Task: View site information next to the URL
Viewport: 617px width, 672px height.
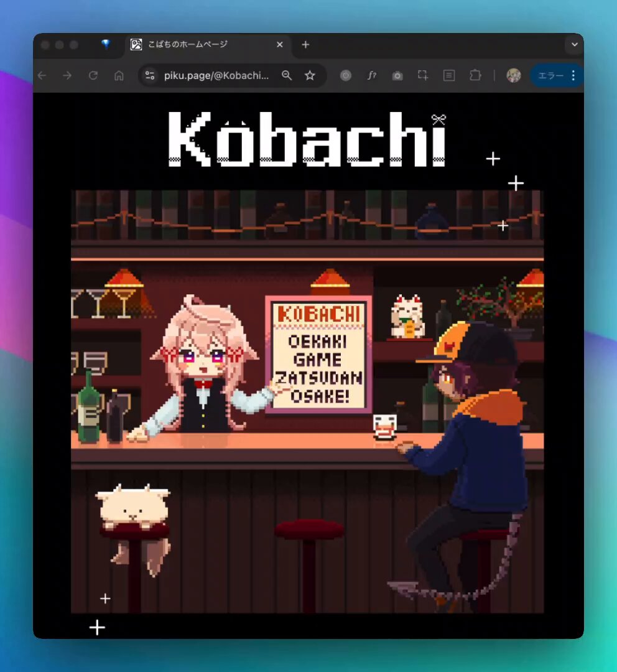Action: [150, 76]
